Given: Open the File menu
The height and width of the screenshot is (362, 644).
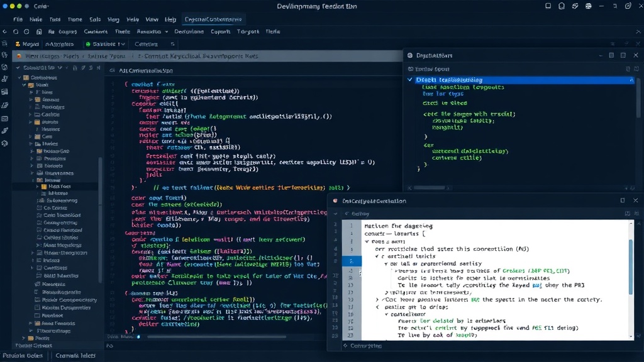Looking at the screenshot, I should [18, 19].
